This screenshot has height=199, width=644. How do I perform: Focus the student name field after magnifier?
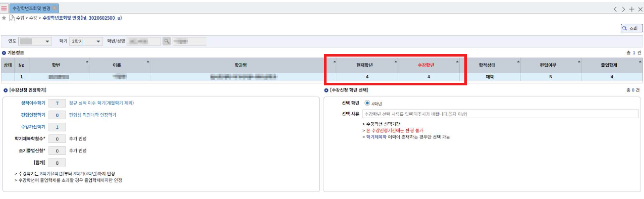tap(190, 41)
